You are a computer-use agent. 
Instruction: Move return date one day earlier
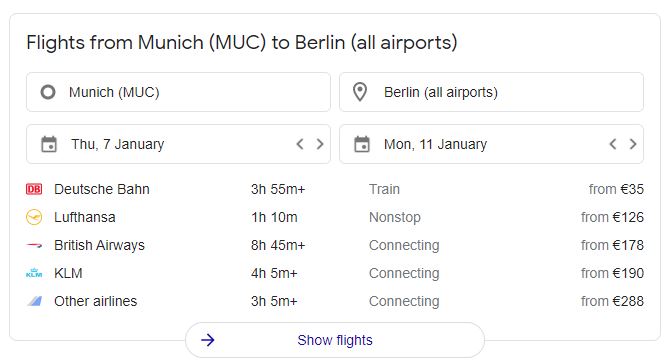(613, 144)
